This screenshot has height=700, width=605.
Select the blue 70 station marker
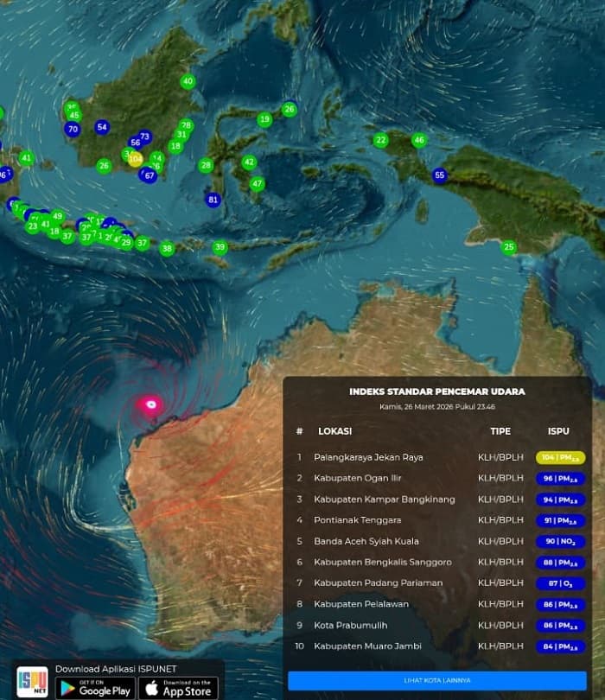(73, 130)
